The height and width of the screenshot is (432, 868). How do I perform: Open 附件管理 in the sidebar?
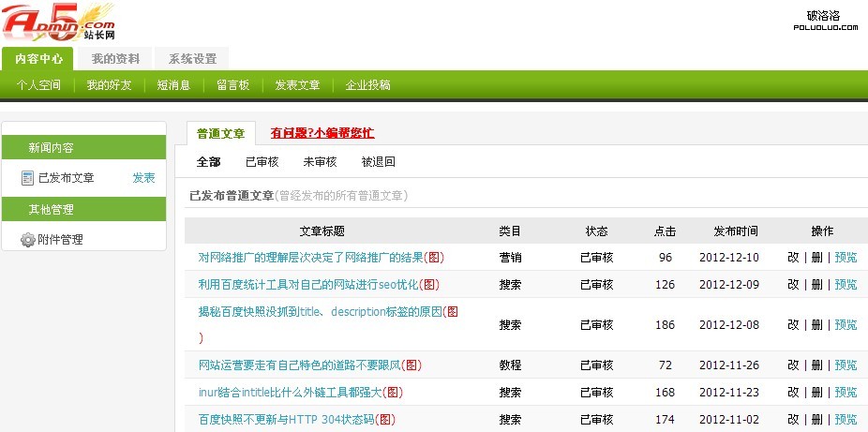tap(60, 240)
